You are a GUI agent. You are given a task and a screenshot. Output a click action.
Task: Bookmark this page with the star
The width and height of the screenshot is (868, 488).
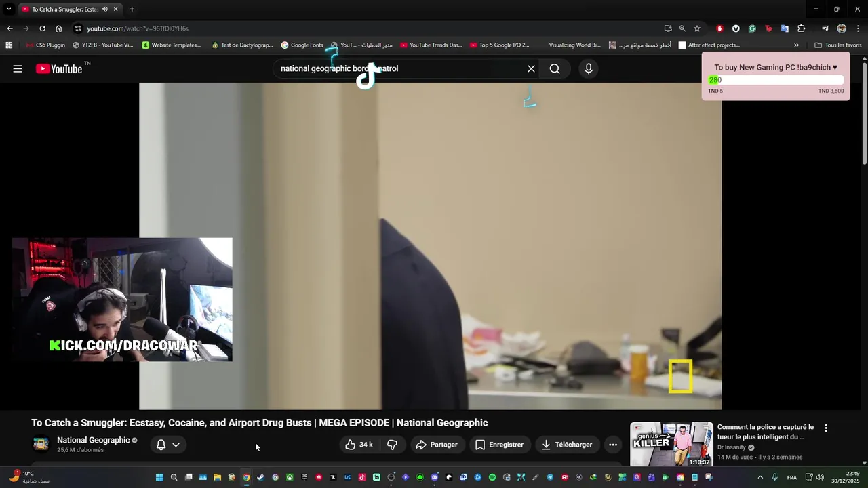click(x=696, y=28)
